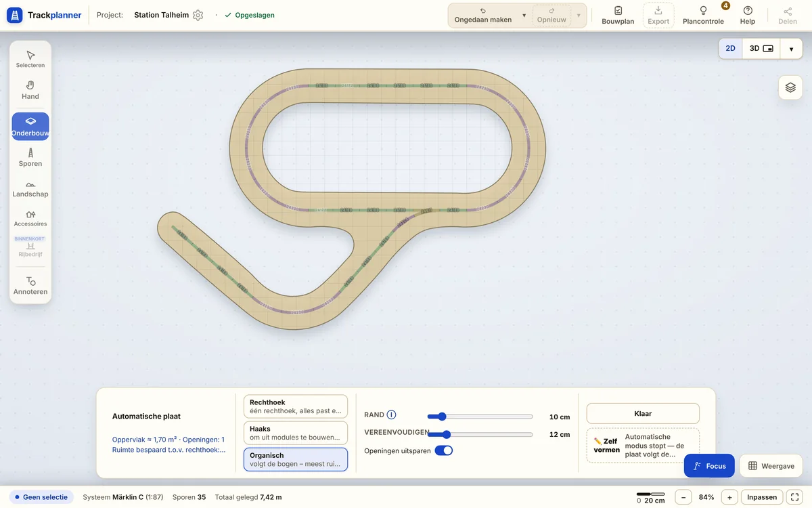Select the Rechthoek plate shape
The width and height of the screenshot is (812, 508).
(x=296, y=407)
